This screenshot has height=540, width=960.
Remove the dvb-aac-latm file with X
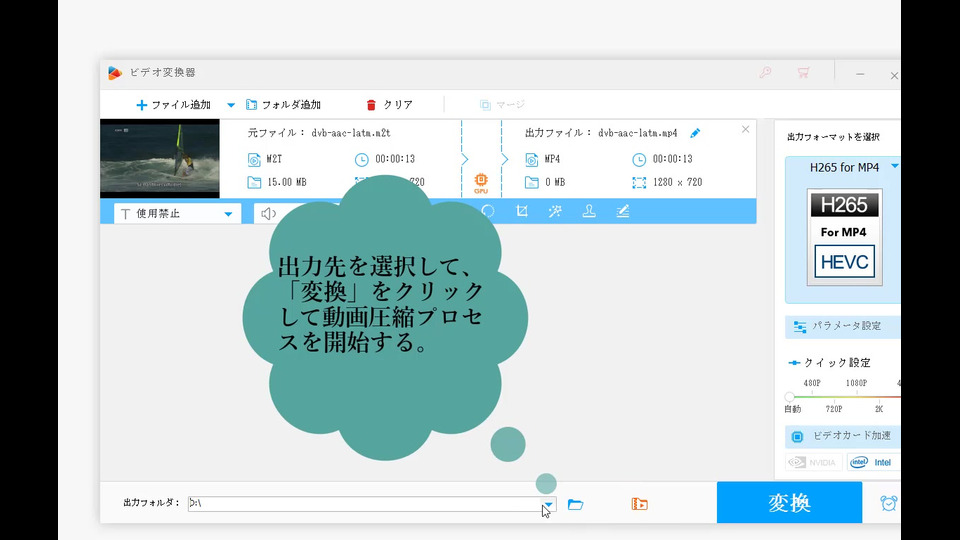[745, 129]
